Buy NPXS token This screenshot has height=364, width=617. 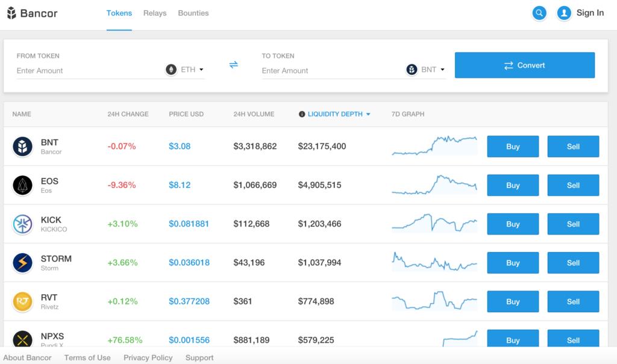pyautogui.click(x=513, y=339)
